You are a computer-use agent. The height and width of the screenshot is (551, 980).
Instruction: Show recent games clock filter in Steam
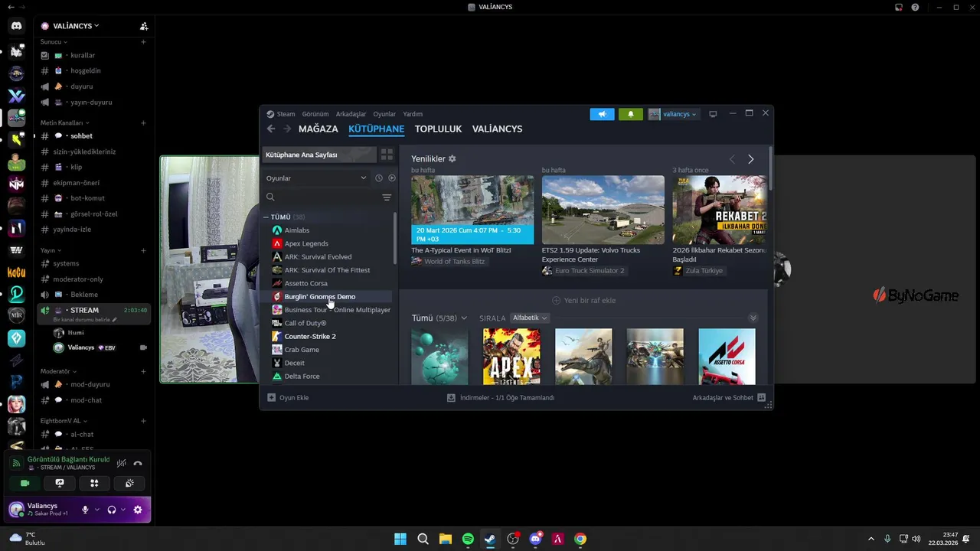click(x=378, y=178)
